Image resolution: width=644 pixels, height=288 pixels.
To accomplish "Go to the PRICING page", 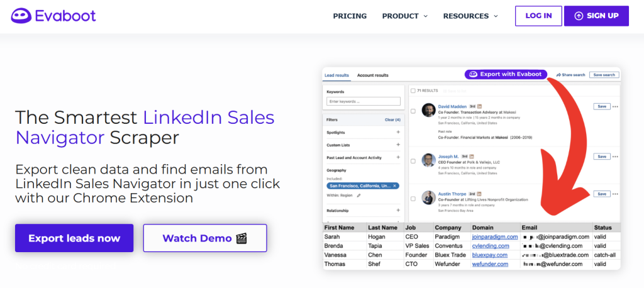I will (350, 16).
